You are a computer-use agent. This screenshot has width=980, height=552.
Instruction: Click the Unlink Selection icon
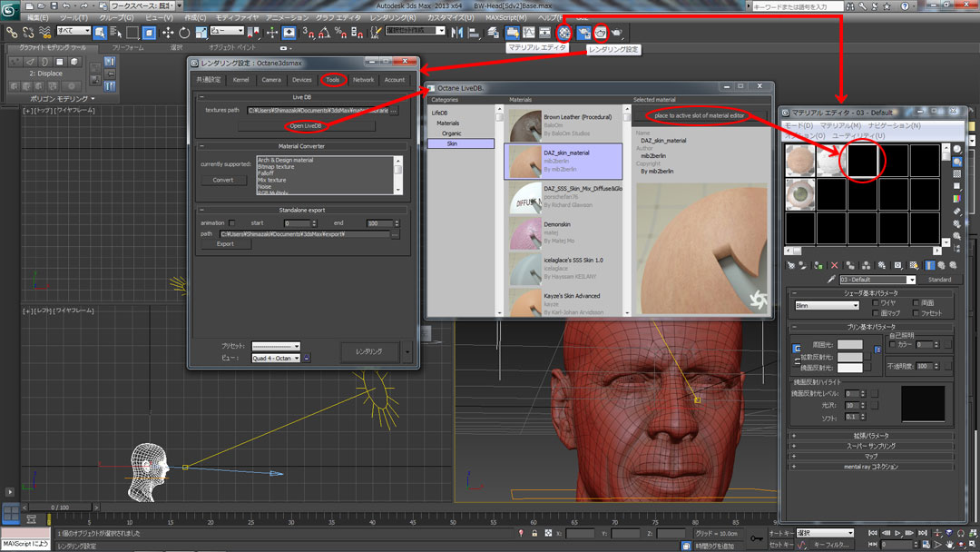pos(28,33)
